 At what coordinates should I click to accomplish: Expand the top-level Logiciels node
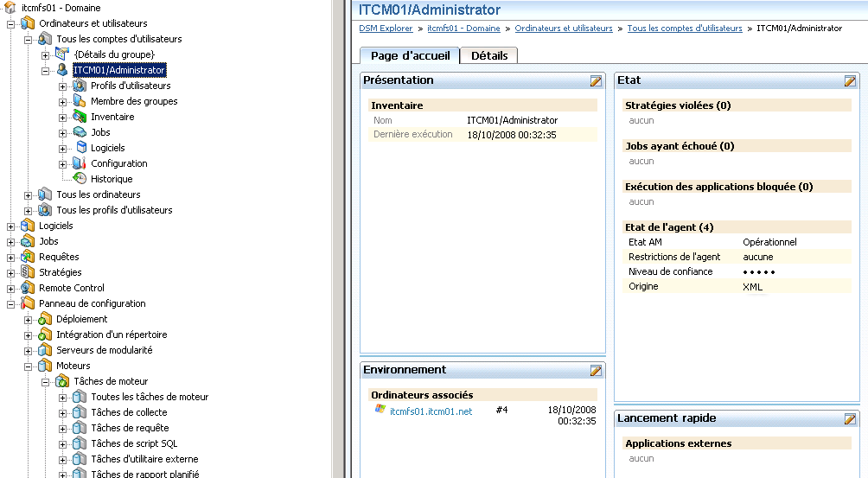[x=10, y=226]
